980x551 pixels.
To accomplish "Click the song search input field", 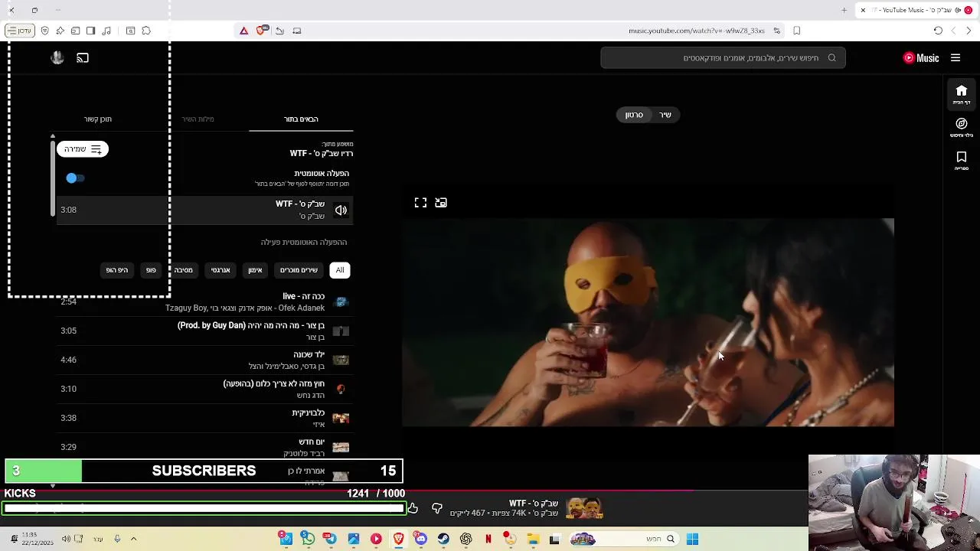I will click(723, 57).
